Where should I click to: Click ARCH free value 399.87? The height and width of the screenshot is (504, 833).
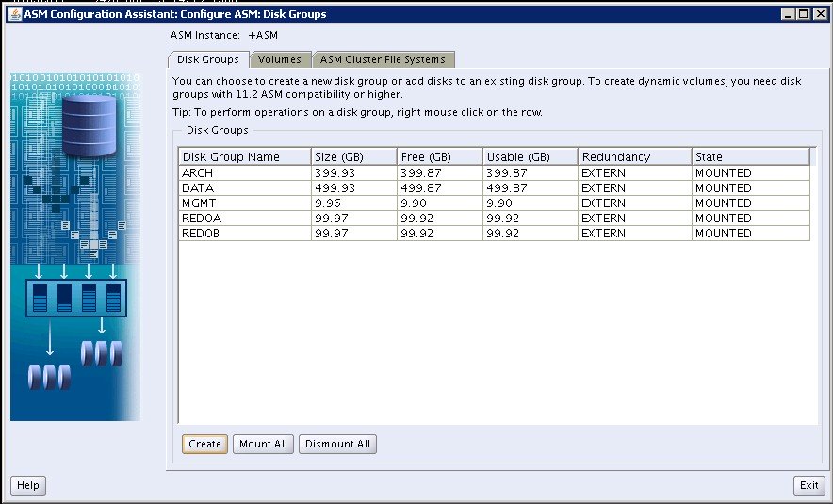[x=421, y=173]
